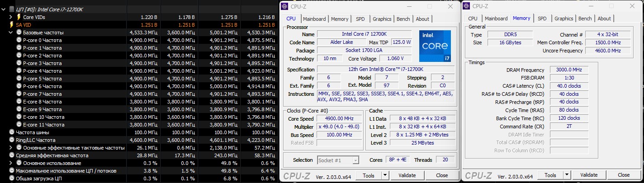Click the clock icon beside Ring/LLC Частота

(12, 140)
